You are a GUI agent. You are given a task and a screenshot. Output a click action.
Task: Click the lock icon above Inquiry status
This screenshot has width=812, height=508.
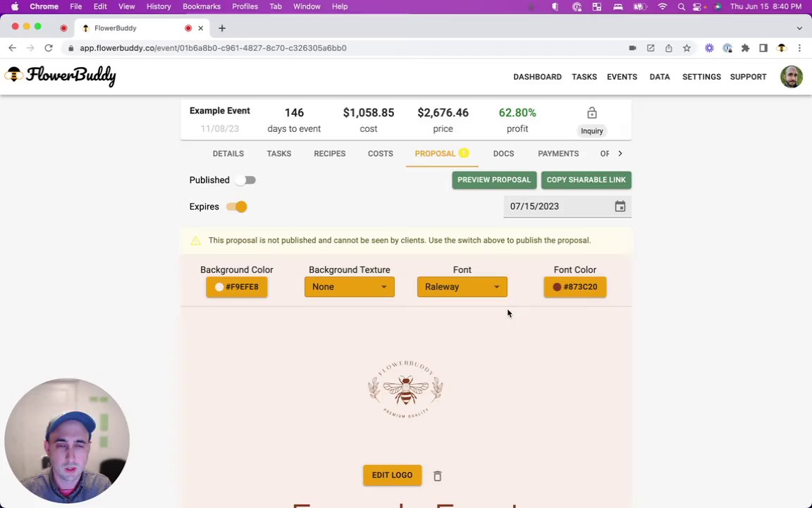point(592,112)
